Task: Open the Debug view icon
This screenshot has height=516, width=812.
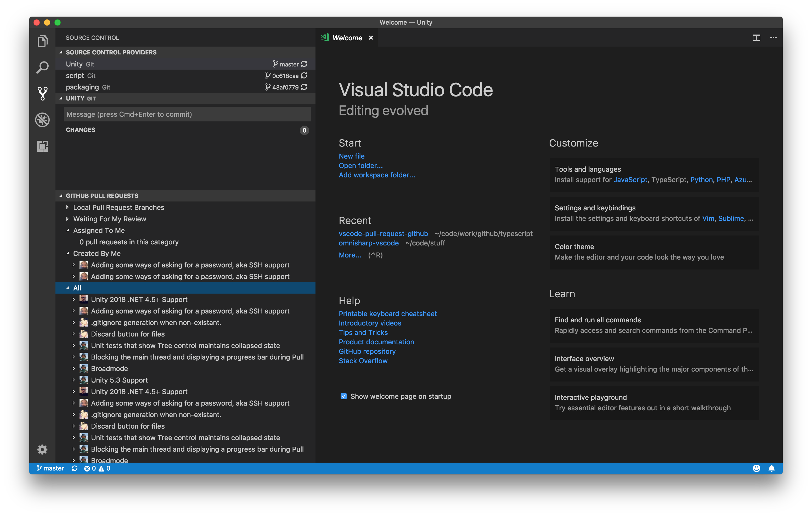Action: point(42,120)
